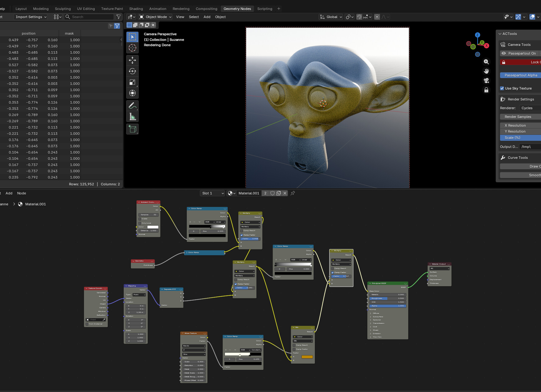Click the fake user shield icon
The height and width of the screenshot is (392, 541).
pos(272,193)
